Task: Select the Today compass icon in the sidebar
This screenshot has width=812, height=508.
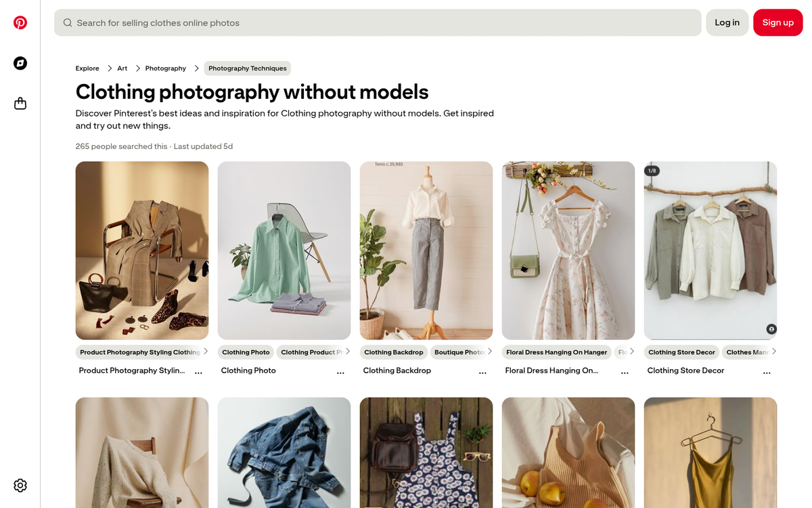Action: click(20, 63)
